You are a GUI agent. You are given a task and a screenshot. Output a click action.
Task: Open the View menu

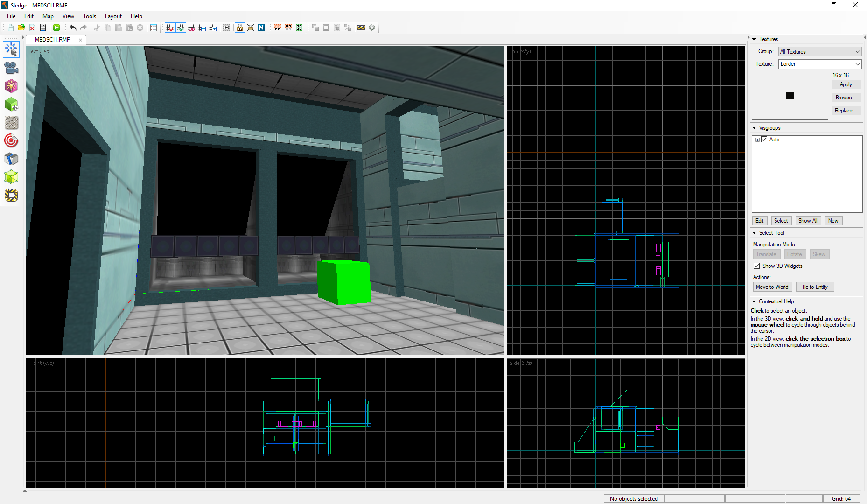tap(68, 16)
